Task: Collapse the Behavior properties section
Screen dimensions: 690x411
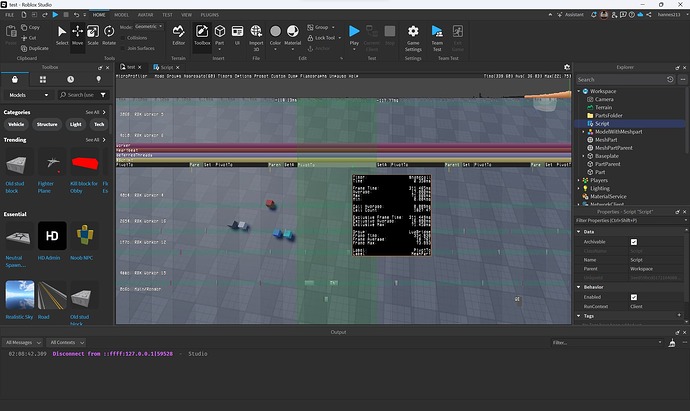Action: 579,287
